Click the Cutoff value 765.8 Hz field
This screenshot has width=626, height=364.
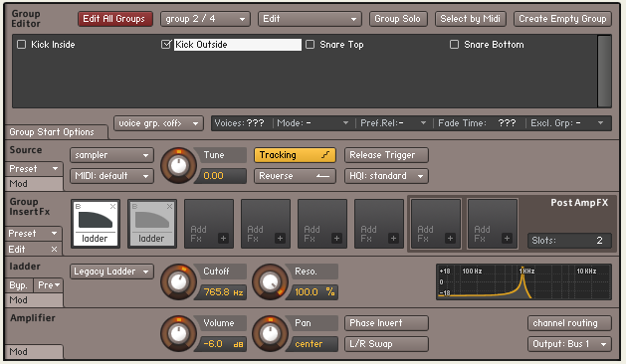pyautogui.click(x=222, y=292)
